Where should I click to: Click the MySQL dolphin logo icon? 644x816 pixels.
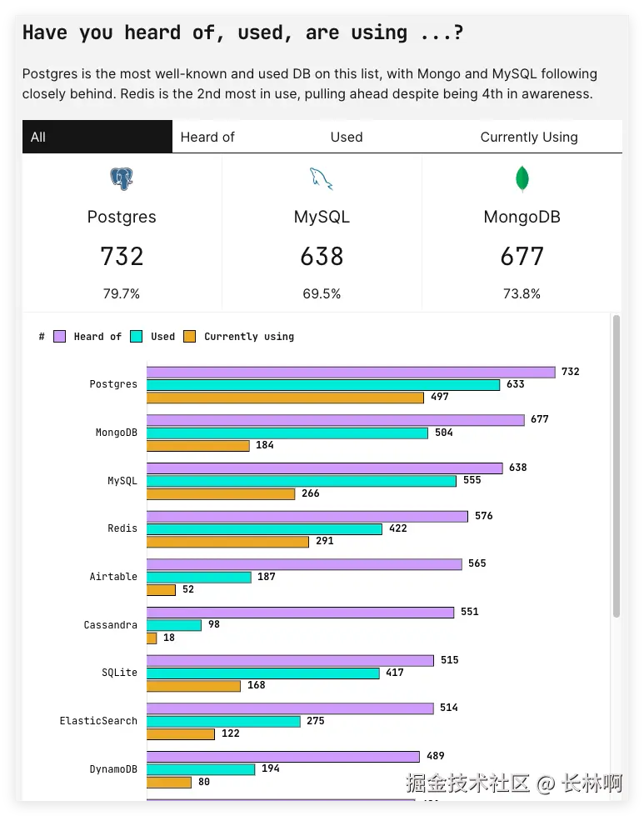(x=322, y=178)
